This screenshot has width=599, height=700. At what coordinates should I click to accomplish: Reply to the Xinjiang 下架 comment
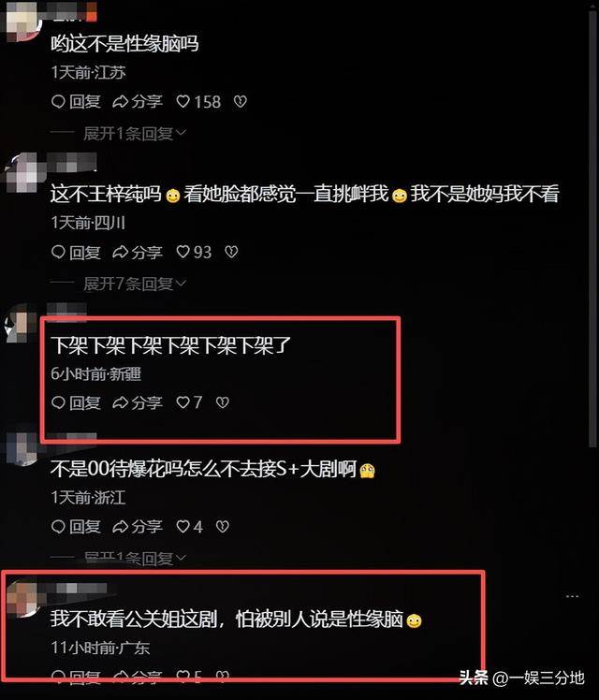76,403
